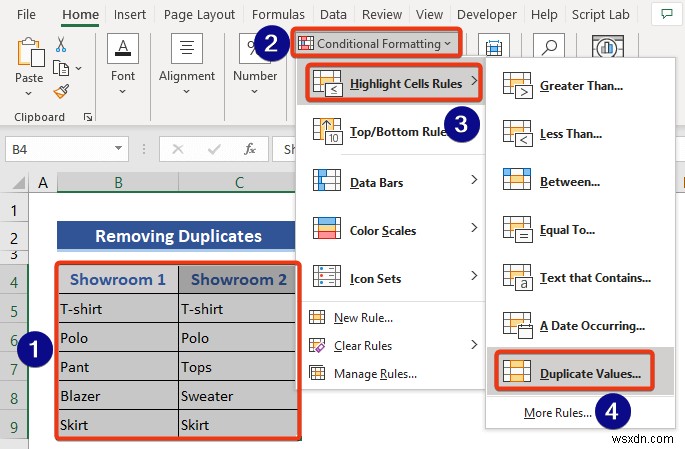This screenshot has width=685, height=449.
Task: Choose Data Bars menu entry
Action: tap(391, 180)
